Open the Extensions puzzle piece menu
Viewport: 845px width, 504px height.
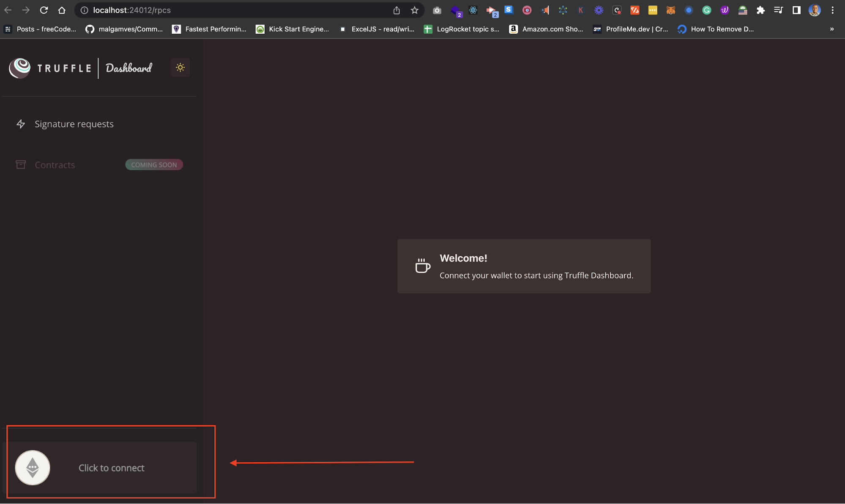click(x=760, y=10)
